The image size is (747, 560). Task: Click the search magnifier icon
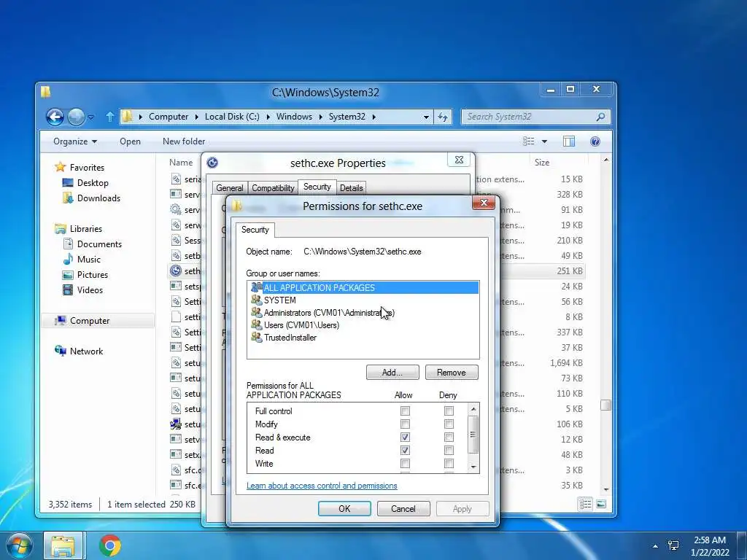[601, 117]
